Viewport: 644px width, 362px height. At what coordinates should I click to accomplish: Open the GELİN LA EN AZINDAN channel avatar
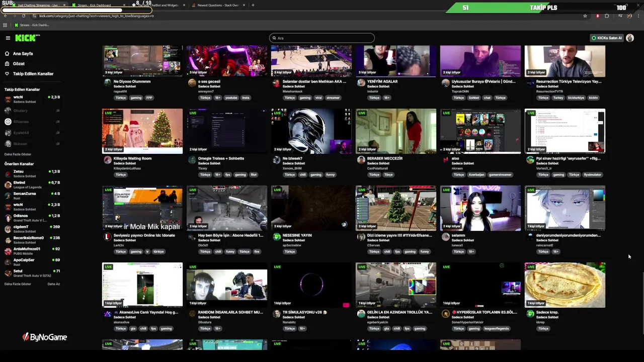361,314
